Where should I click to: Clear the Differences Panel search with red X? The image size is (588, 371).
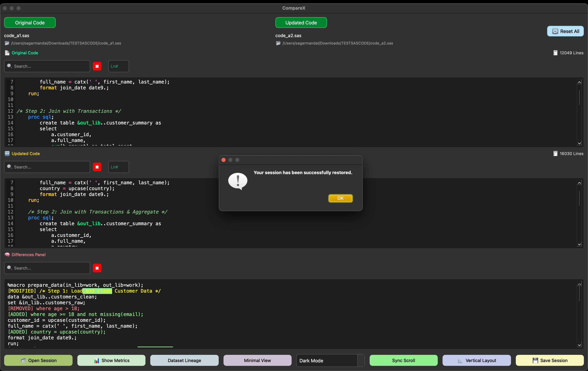97,268
